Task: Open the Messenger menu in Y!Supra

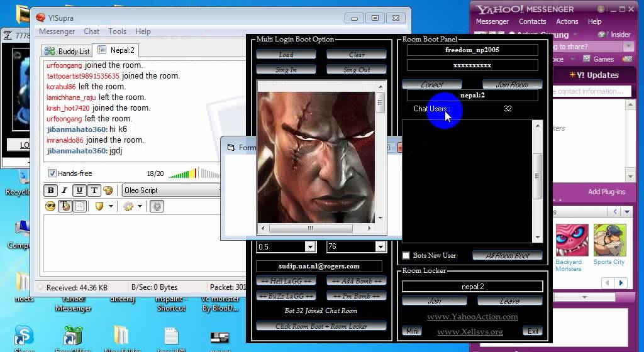Action: (x=57, y=31)
